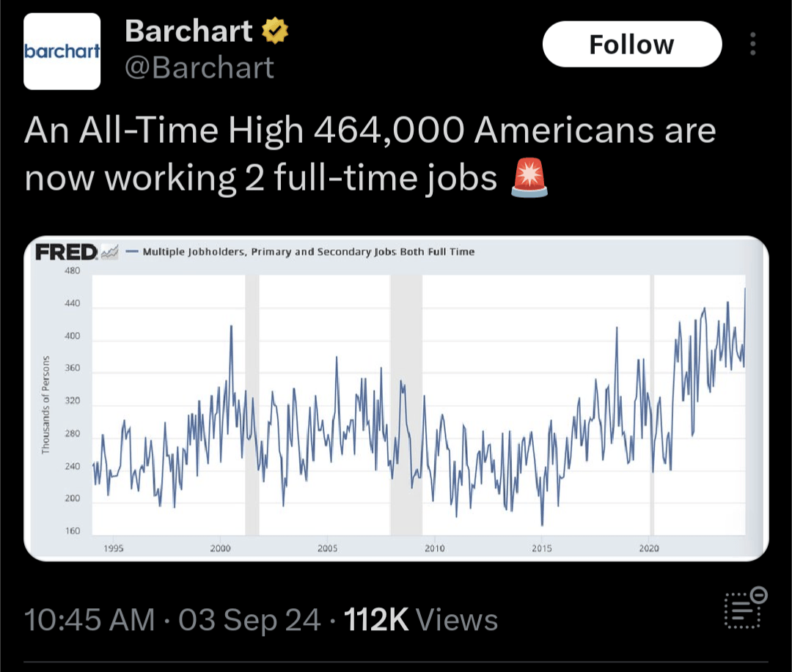Click the Multiple Jobholders legend label
The width and height of the screenshot is (792, 672).
pyautogui.click(x=309, y=251)
